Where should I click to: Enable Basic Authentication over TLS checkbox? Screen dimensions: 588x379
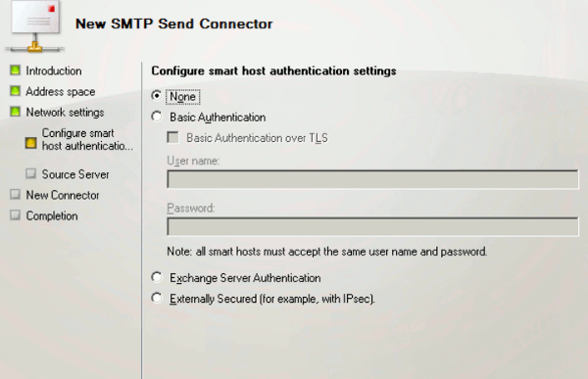tap(172, 137)
